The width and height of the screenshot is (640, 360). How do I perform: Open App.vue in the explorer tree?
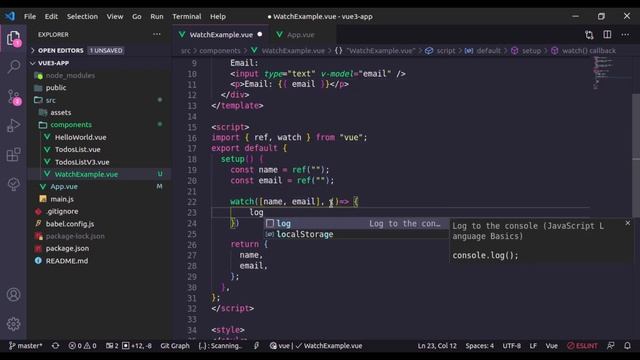pos(100,187)
